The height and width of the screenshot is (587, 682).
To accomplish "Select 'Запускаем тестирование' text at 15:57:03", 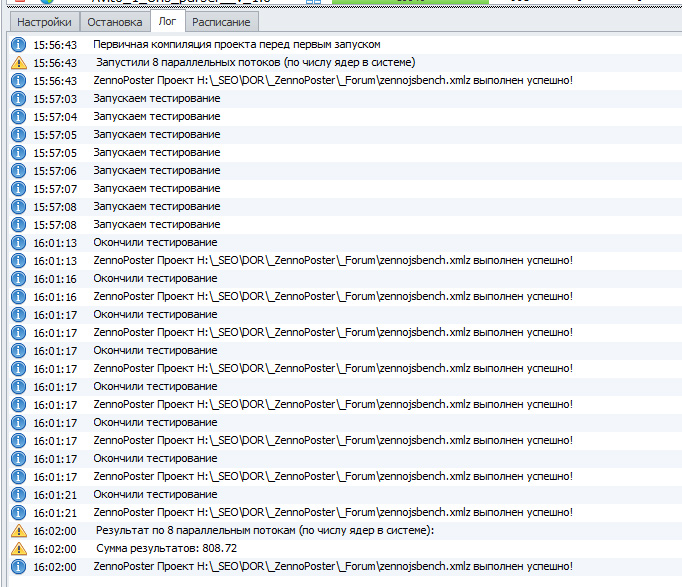I will click(157, 99).
